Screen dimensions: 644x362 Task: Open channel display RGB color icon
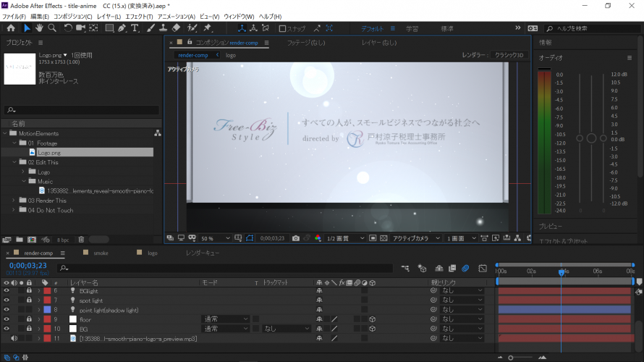[318, 238]
